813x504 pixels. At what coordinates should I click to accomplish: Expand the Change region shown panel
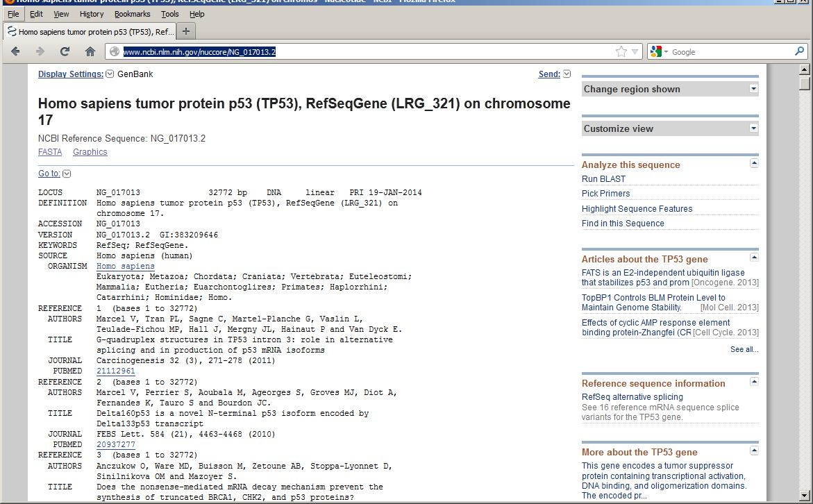[754, 89]
